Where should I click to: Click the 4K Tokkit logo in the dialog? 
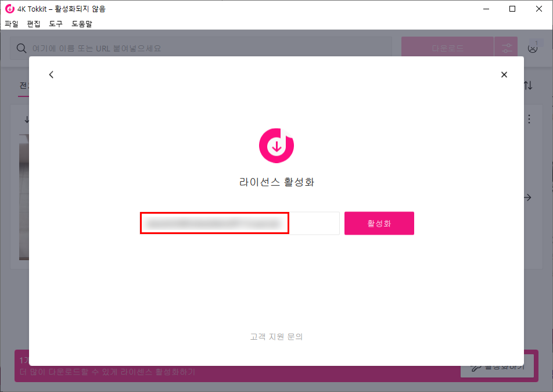(x=276, y=146)
